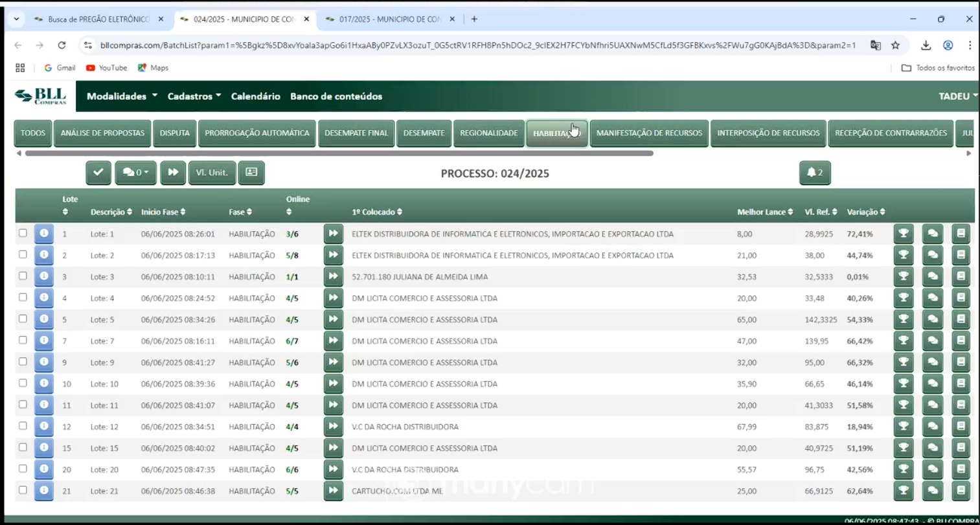The width and height of the screenshot is (980, 525).
Task: Select checkbox for Lote: 5
Action: coord(23,318)
